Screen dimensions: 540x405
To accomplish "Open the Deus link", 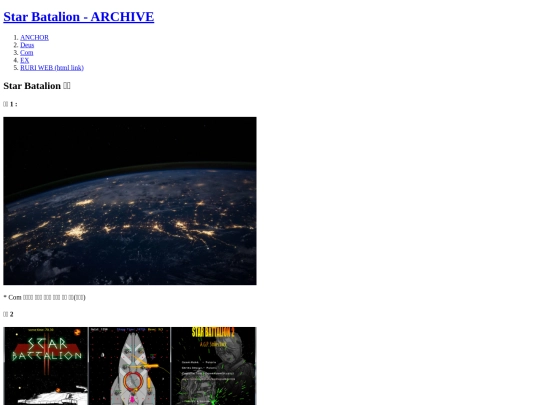I will tap(27, 45).
